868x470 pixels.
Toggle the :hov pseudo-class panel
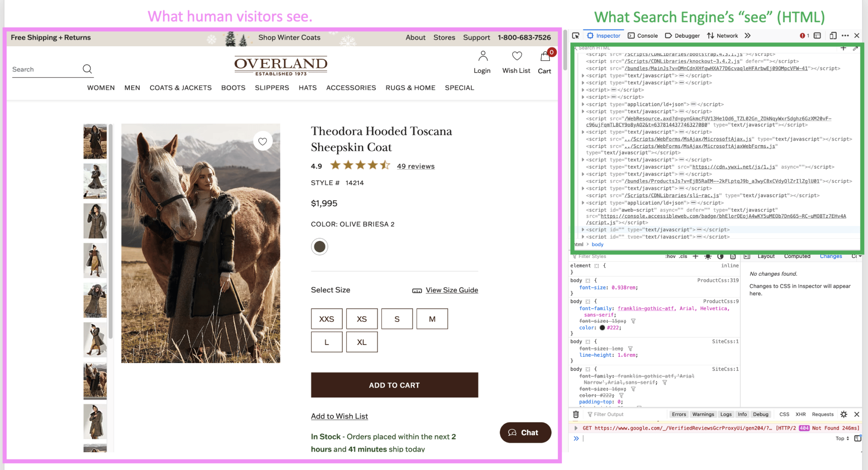tap(670, 257)
